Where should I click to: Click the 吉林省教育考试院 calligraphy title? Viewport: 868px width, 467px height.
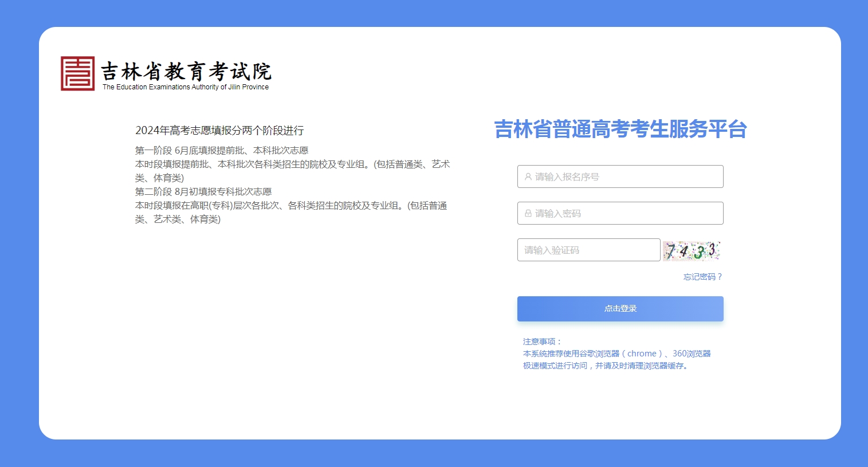tap(186, 71)
